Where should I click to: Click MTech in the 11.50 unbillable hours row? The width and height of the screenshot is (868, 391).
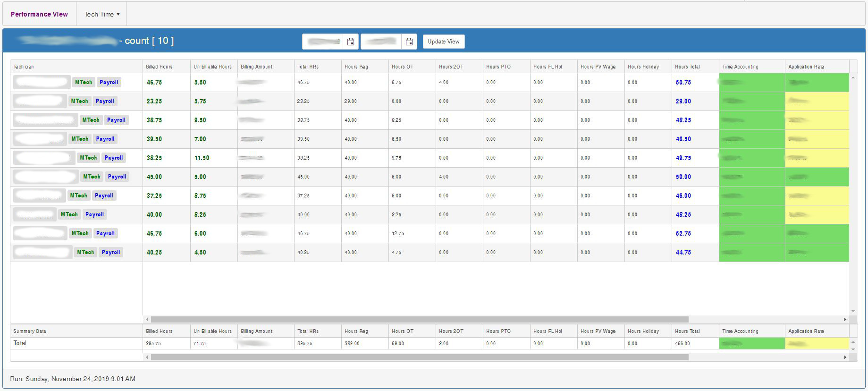click(x=88, y=158)
